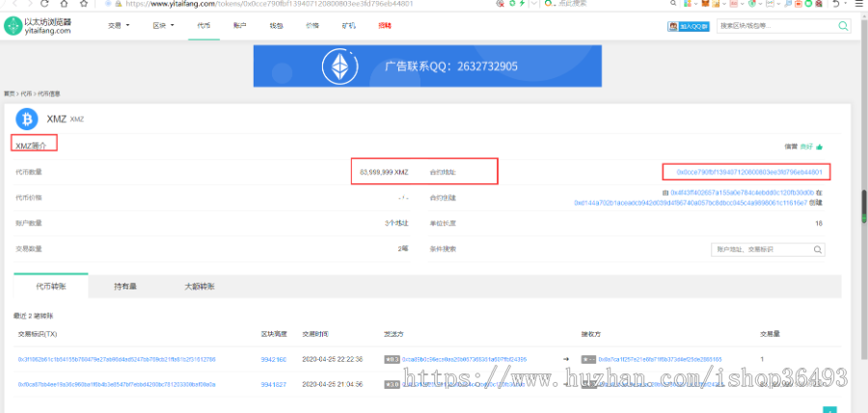Click the green circle extension icon

coord(808,3)
